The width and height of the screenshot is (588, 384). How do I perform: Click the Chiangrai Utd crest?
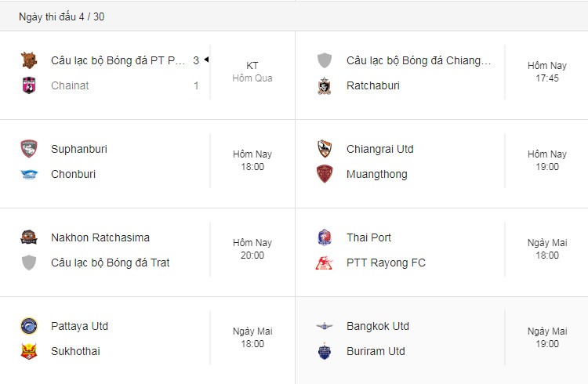(x=325, y=149)
